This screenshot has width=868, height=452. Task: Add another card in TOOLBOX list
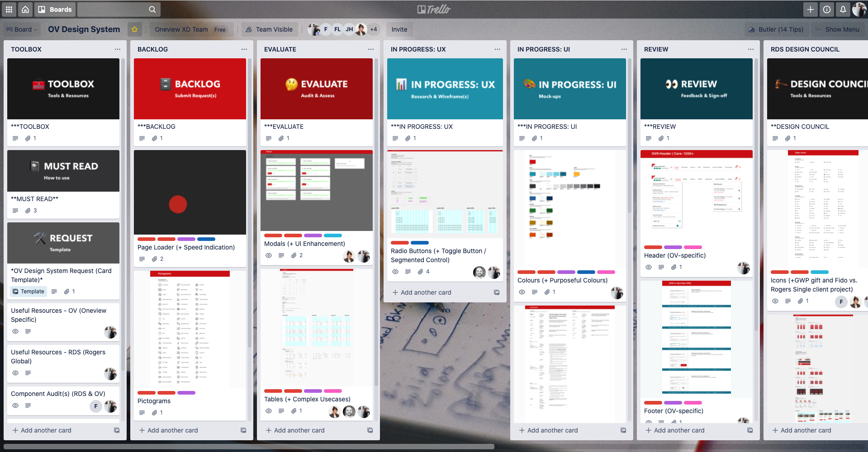[42, 430]
